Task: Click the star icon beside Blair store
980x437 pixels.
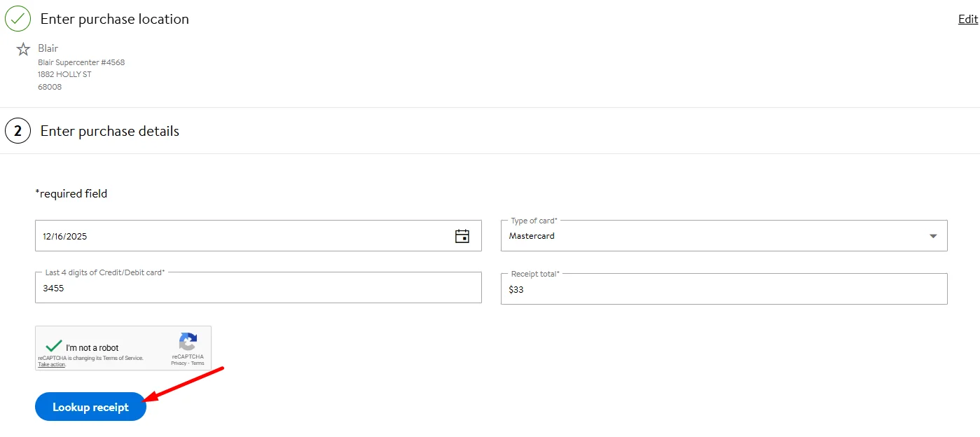Action: tap(23, 49)
